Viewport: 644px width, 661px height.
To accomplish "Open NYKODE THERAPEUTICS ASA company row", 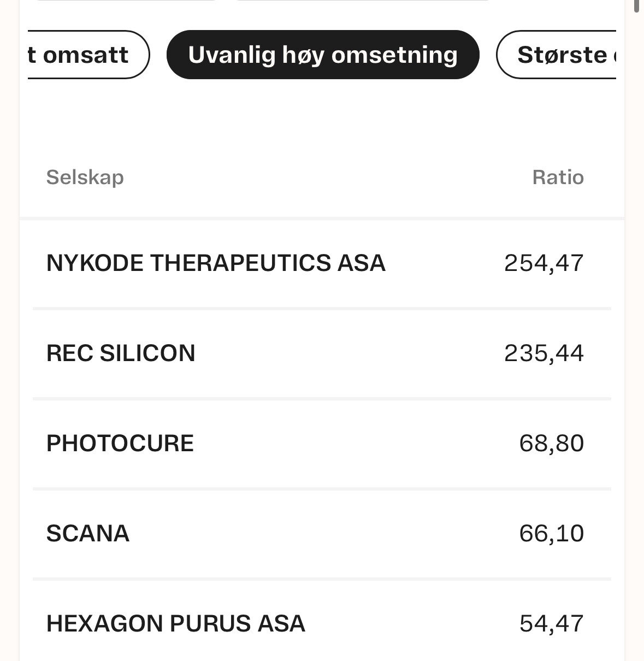I will (x=322, y=263).
